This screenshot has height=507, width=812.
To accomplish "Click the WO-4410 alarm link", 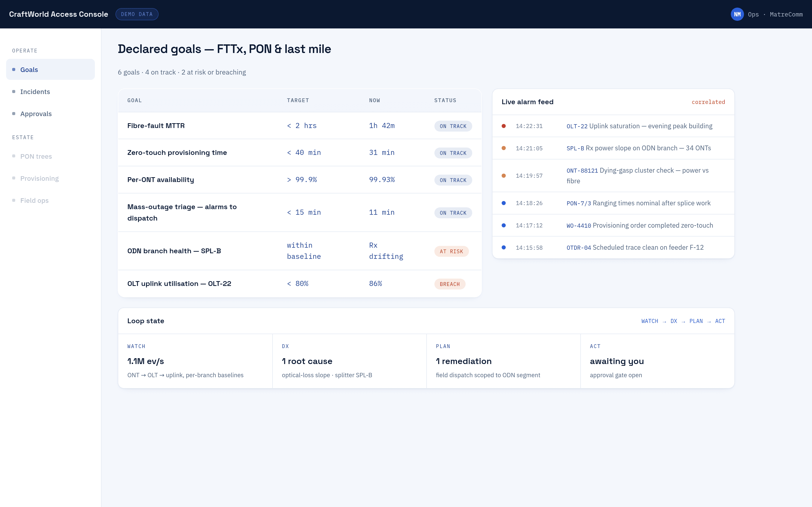I will pos(579,226).
